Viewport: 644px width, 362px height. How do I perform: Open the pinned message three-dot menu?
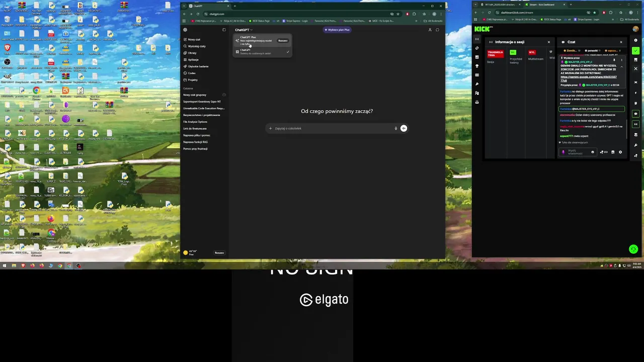point(621,60)
